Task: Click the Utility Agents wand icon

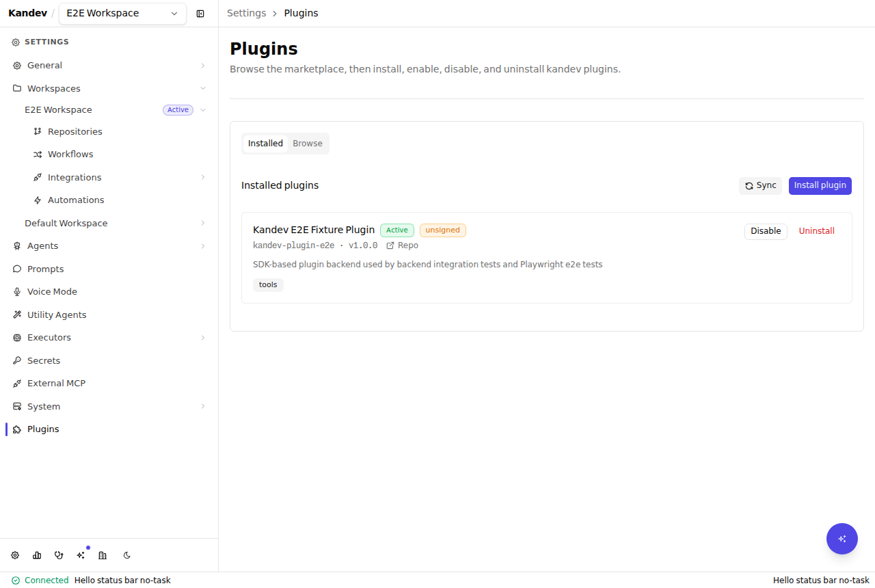Action: [x=17, y=315]
